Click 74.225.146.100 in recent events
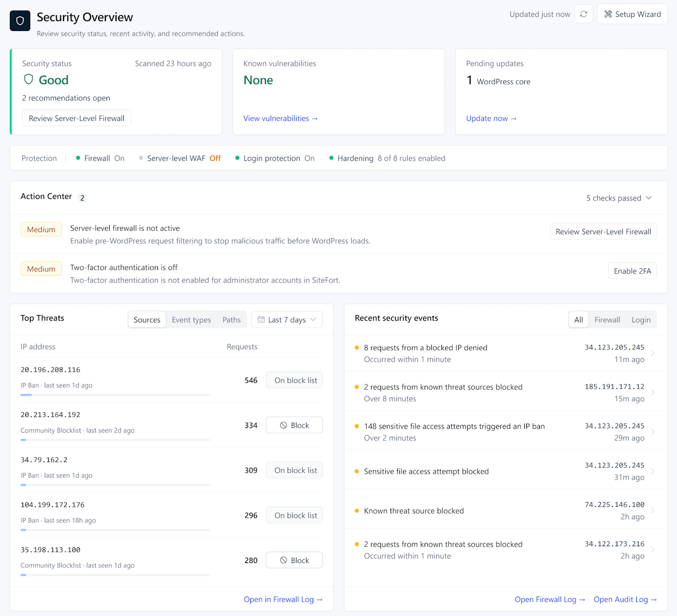Image resolution: width=677 pixels, height=616 pixels. point(615,505)
